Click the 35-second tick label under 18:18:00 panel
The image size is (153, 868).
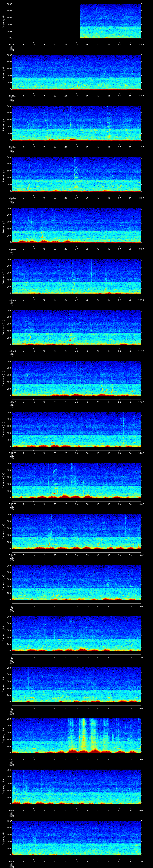pos(87,759)
